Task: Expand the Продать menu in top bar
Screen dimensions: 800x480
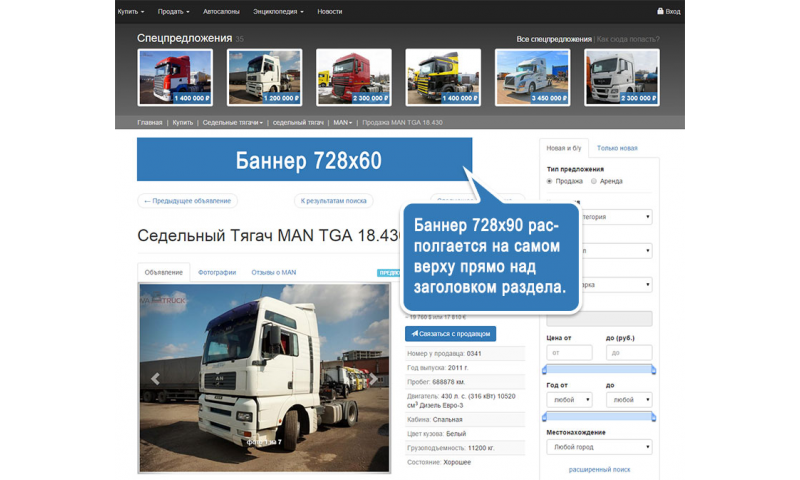Action: click(173, 11)
